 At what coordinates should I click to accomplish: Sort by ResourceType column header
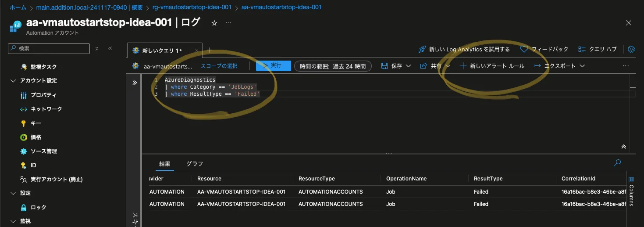[x=317, y=179]
